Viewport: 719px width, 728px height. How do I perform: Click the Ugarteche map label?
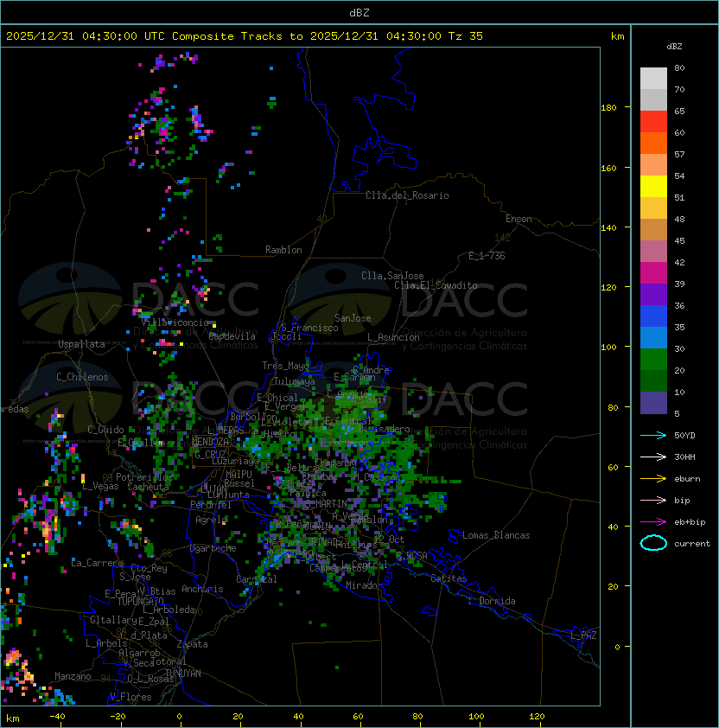click(213, 548)
